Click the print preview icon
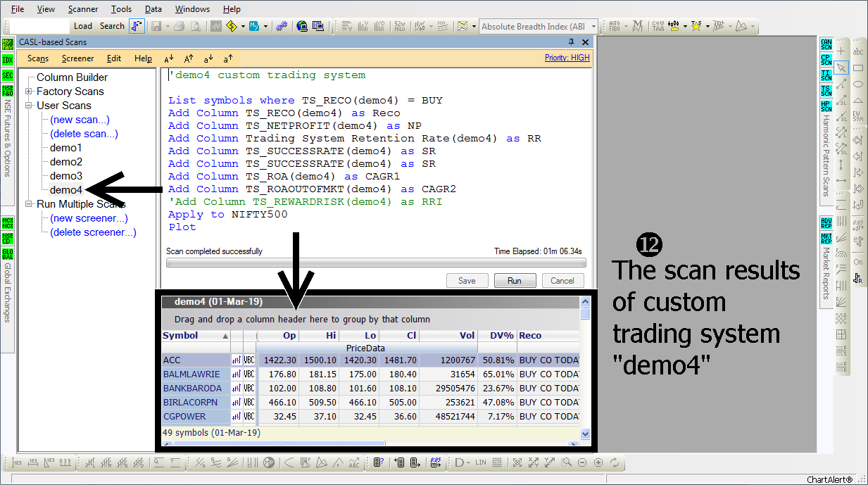Viewport: 868px width, 485px height. [195, 26]
